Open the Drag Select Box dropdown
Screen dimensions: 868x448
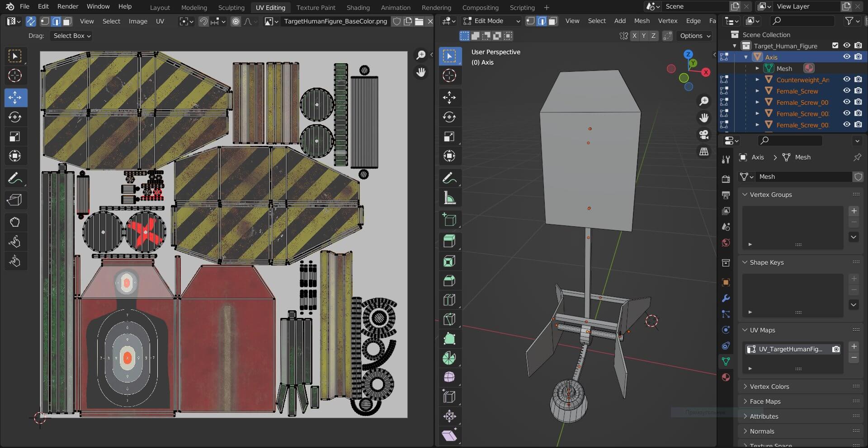pyautogui.click(x=71, y=36)
